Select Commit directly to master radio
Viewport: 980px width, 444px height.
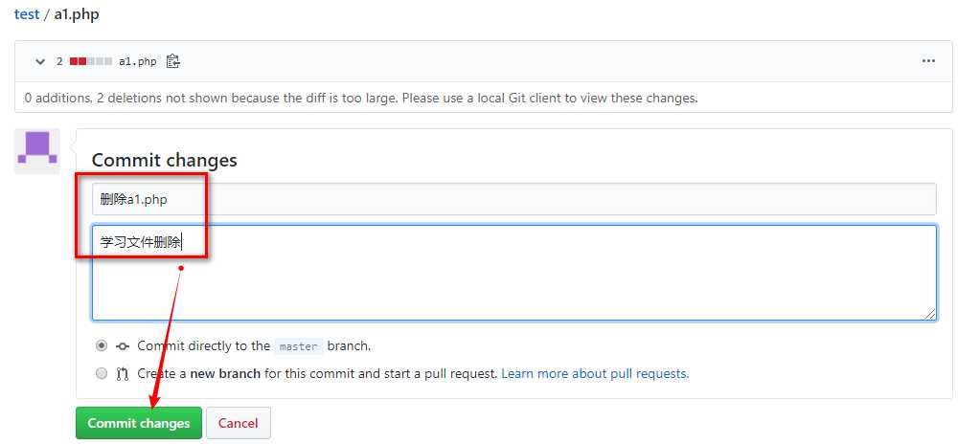102,346
